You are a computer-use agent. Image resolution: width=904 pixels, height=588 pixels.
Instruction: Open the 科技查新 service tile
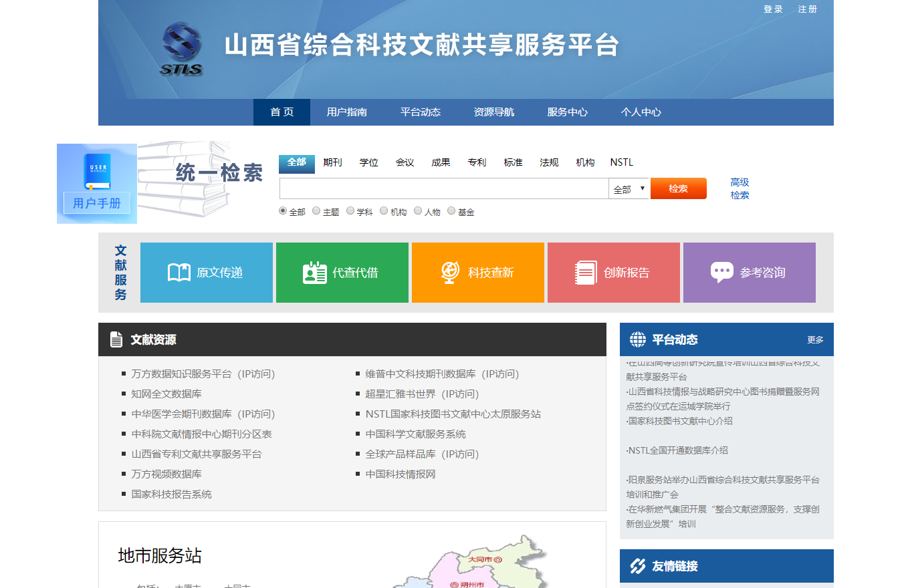(478, 273)
